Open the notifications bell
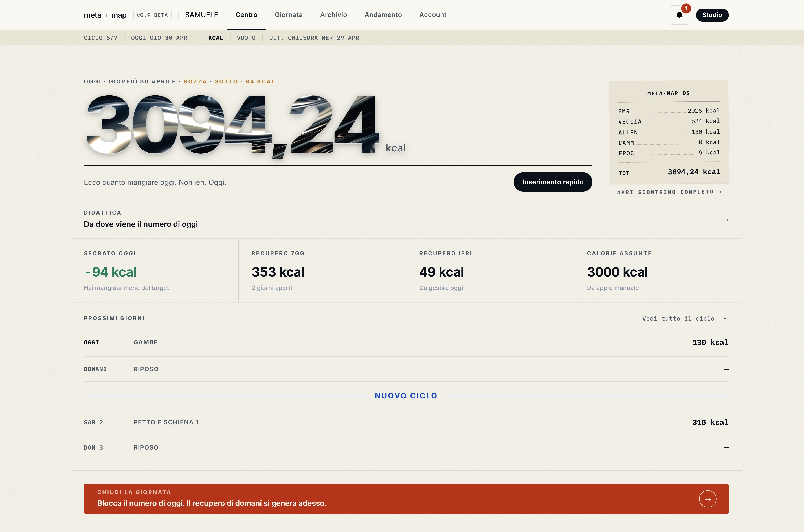 coord(679,15)
